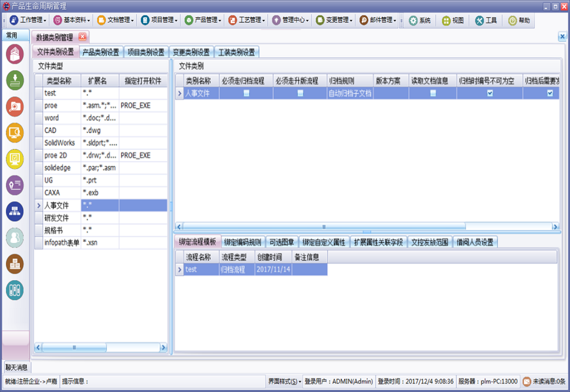Expand the 管理中心 toolbar dropdown
Viewport: 570px width, 392px height.
click(290, 20)
